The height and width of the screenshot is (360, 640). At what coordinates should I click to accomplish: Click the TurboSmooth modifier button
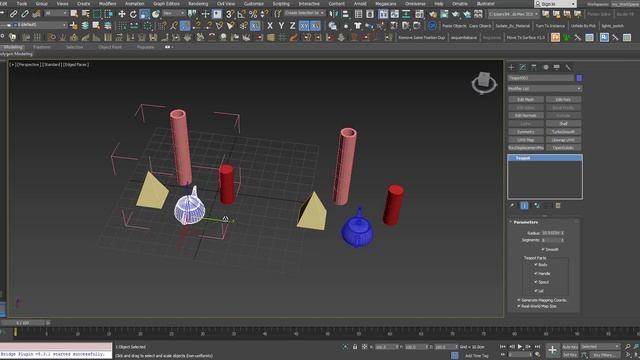(x=563, y=132)
